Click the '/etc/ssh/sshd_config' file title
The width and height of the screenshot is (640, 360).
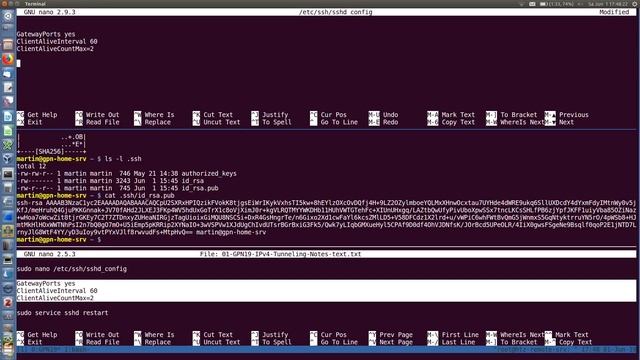coord(336,12)
